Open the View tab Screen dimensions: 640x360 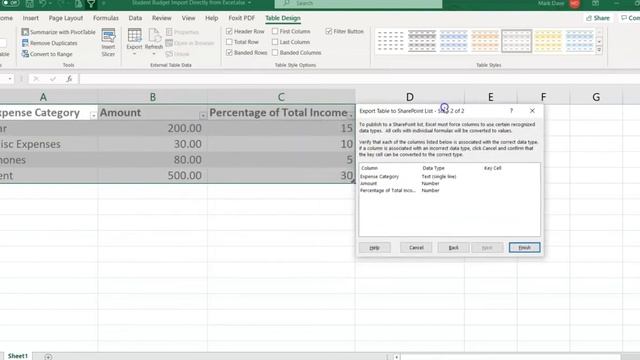coord(188,18)
